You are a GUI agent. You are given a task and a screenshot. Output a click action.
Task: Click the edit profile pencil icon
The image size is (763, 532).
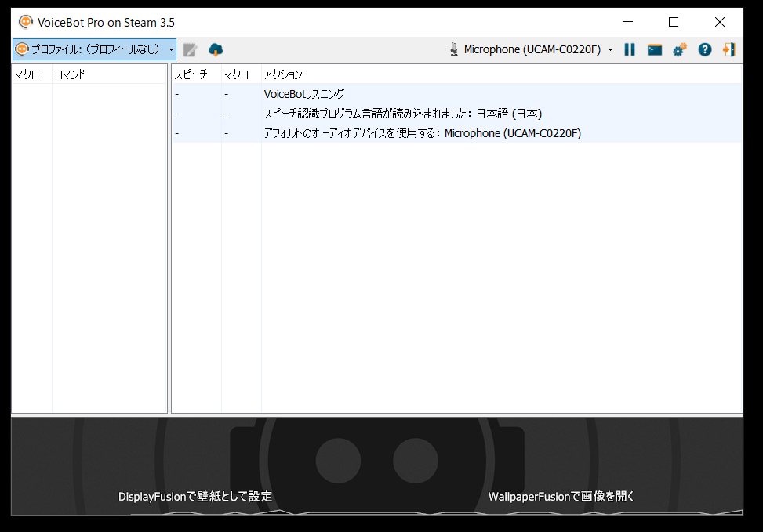pos(190,49)
